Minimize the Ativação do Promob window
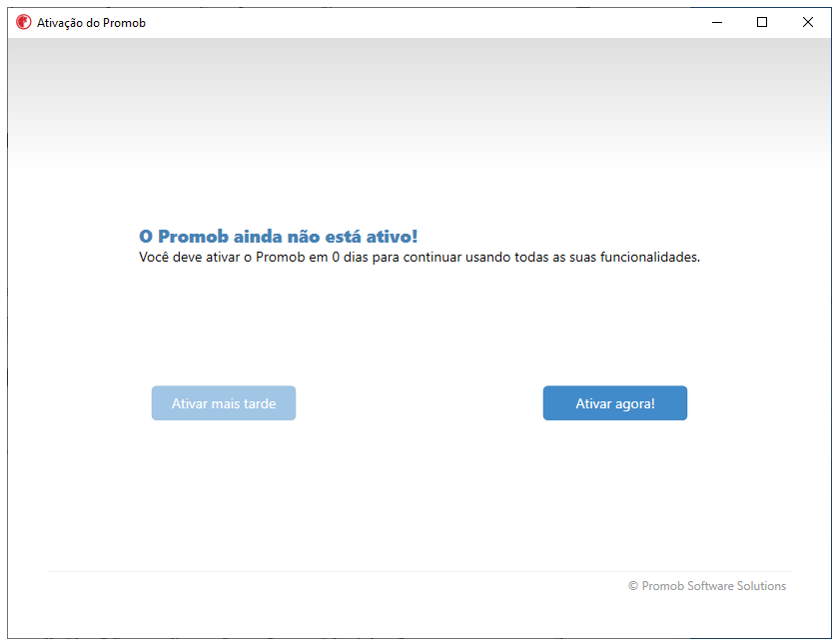The height and width of the screenshot is (644, 838). point(717,22)
